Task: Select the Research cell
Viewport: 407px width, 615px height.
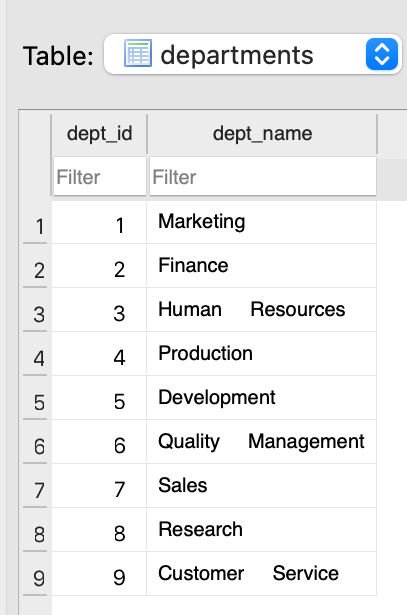Action: [262, 529]
